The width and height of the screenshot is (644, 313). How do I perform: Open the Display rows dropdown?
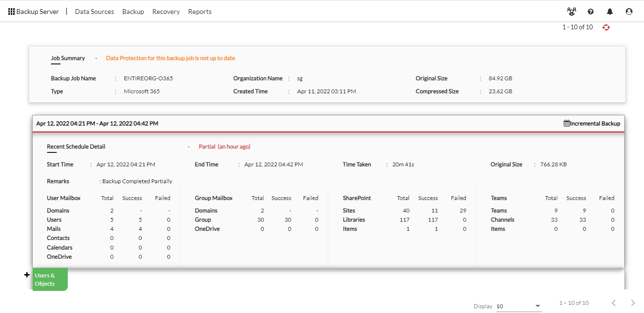pyautogui.click(x=519, y=306)
